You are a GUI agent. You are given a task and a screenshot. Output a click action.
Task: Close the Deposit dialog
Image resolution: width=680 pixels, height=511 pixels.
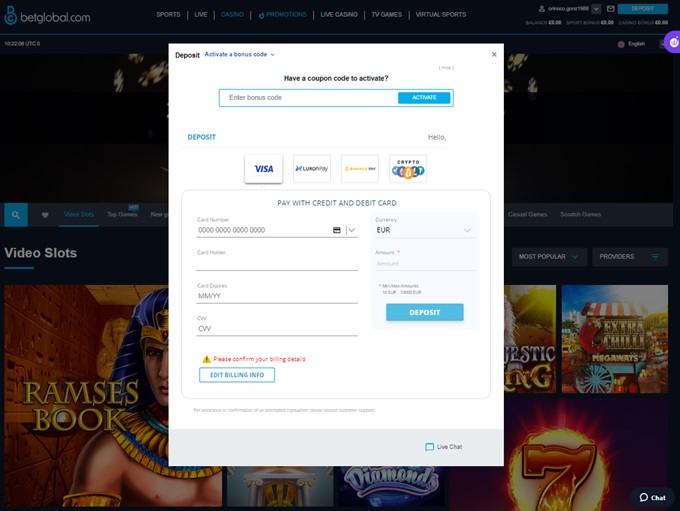tap(493, 55)
